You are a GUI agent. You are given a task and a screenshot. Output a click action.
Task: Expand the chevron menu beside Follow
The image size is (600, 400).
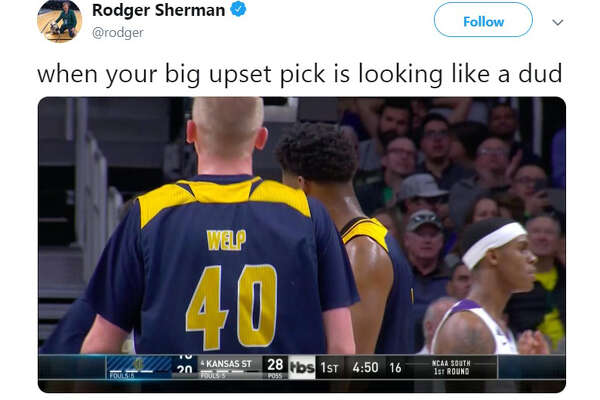[558, 22]
